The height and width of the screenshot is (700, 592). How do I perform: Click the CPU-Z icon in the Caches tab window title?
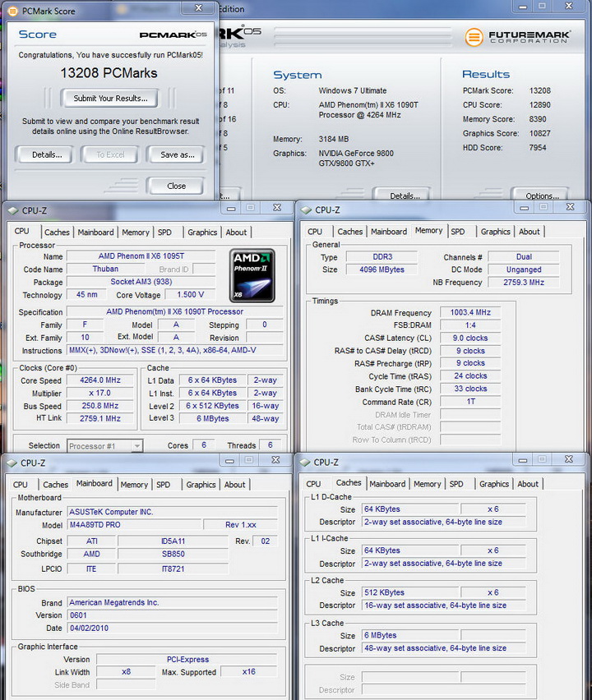tap(305, 463)
